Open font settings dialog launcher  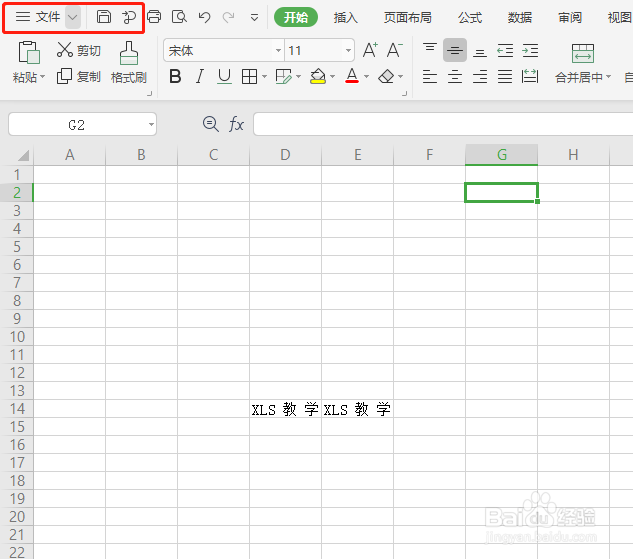[x=405, y=94]
